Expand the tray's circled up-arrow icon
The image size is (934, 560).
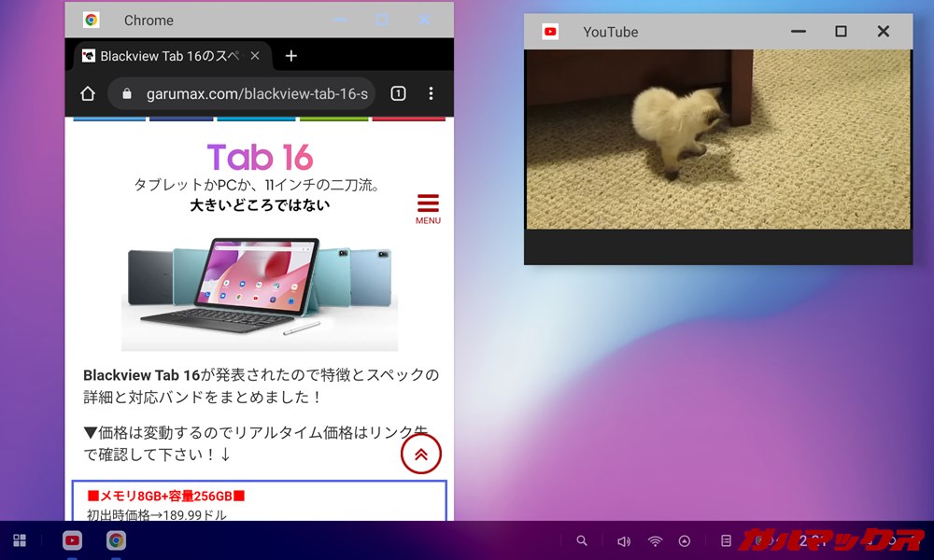point(685,540)
